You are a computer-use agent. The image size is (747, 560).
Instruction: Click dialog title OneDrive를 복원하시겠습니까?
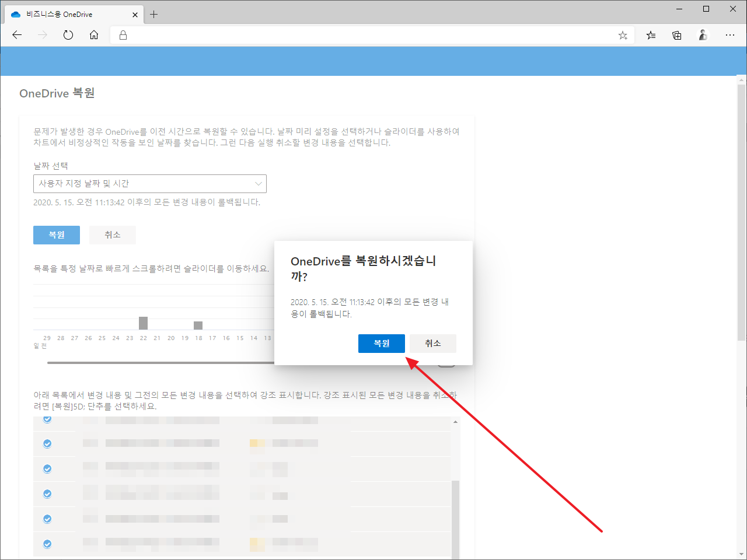364,268
